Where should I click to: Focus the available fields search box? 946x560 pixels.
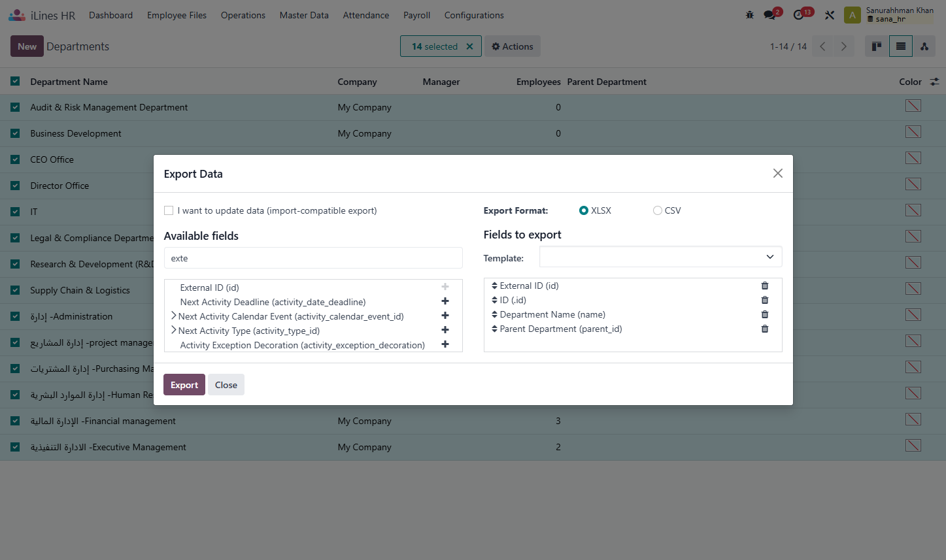tap(313, 258)
